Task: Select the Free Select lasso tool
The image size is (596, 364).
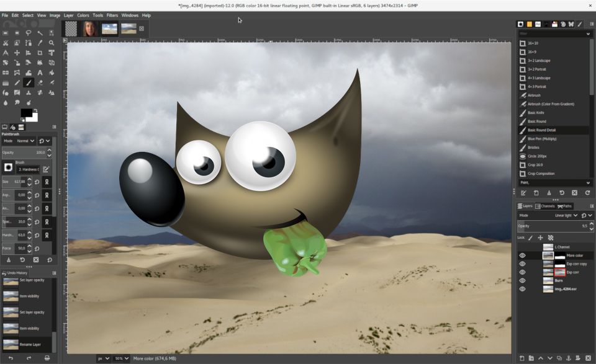Action: tap(28, 33)
